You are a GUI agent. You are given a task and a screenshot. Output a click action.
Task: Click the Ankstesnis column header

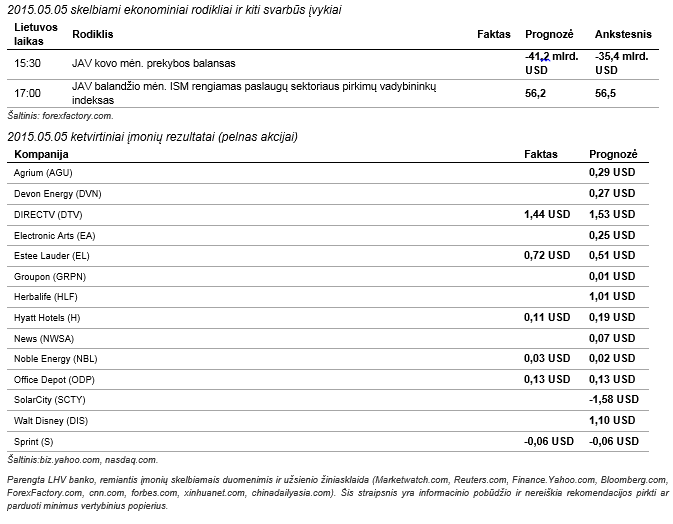tap(623, 34)
